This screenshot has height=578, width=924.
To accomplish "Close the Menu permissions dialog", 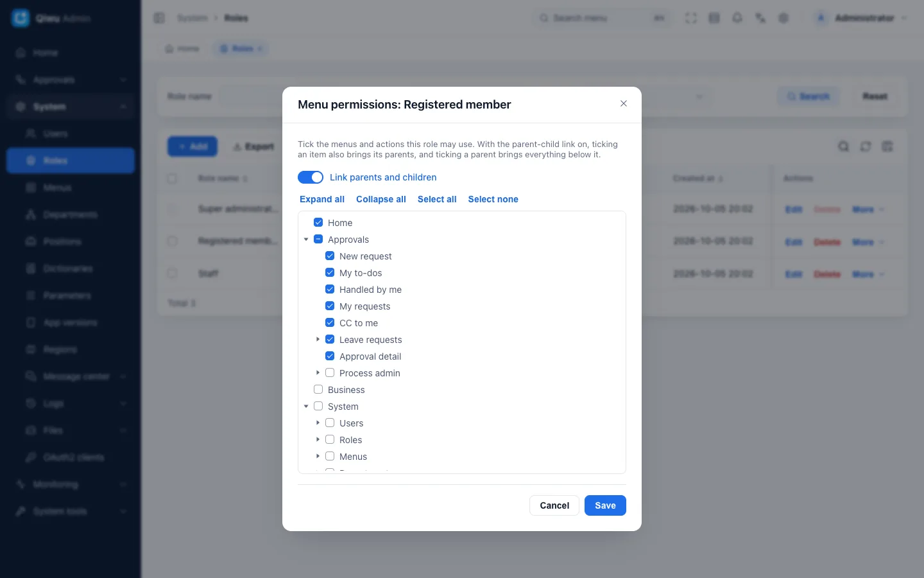I will click(x=624, y=103).
